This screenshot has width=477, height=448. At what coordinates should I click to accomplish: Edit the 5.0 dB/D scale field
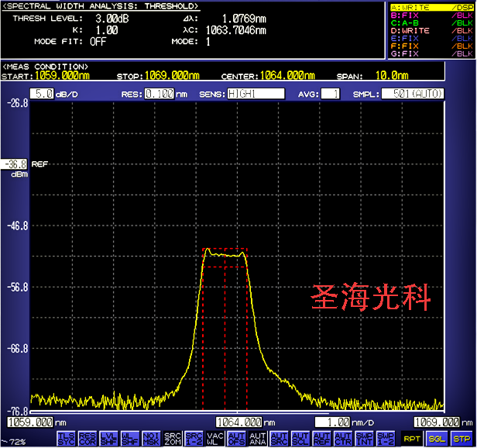42,94
